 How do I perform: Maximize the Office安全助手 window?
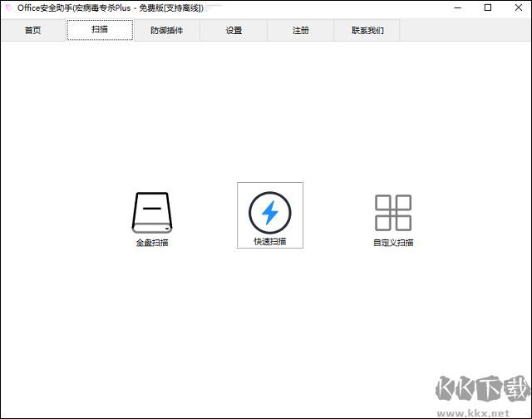pos(488,7)
